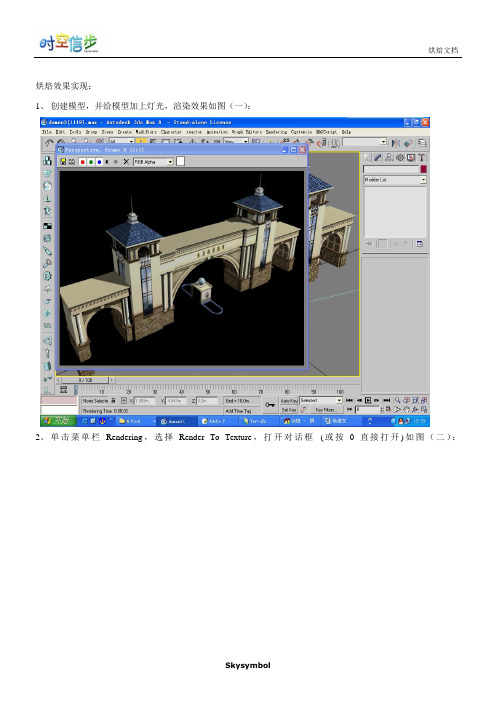Screen dimensions: 496x702
Task: Open the Customize menu
Action: [302, 132]
